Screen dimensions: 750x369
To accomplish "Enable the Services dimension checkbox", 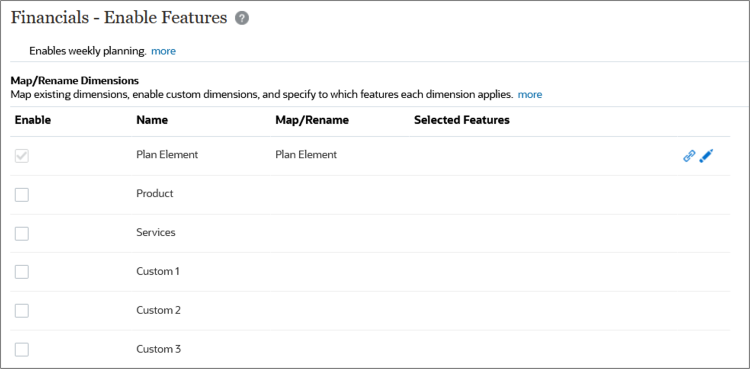I will [22, 234].
